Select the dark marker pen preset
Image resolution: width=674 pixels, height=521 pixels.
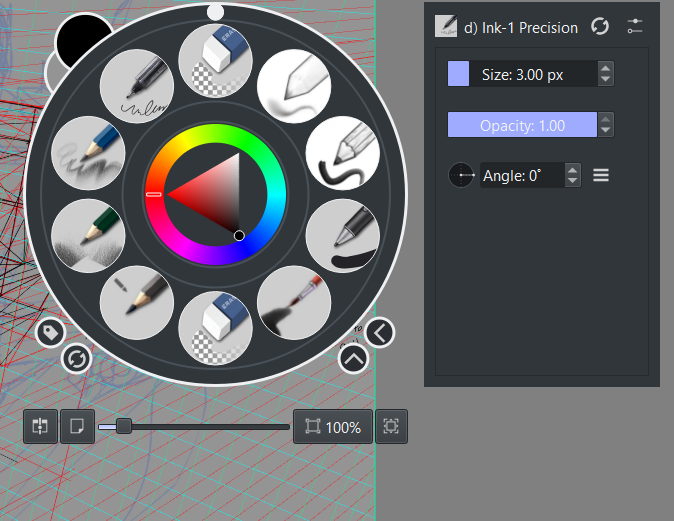pos(343,236)
